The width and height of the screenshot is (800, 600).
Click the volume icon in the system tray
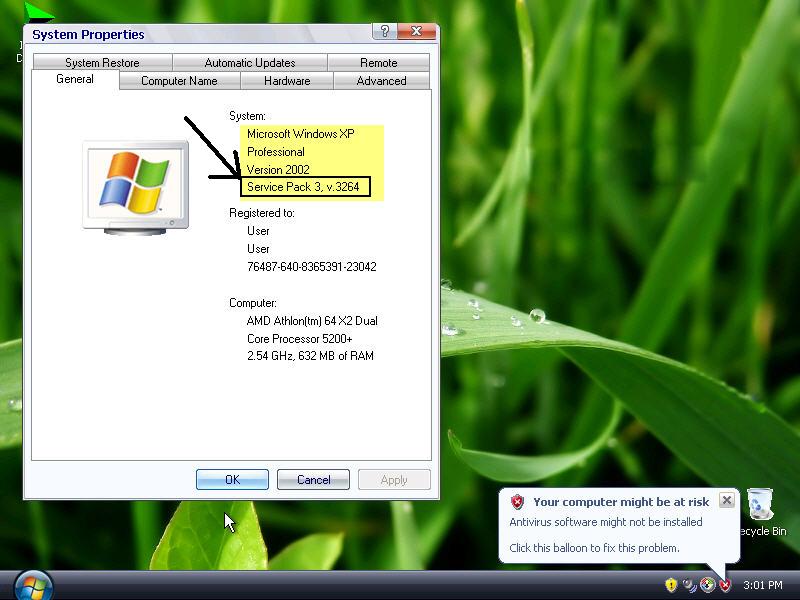[687, 585]
